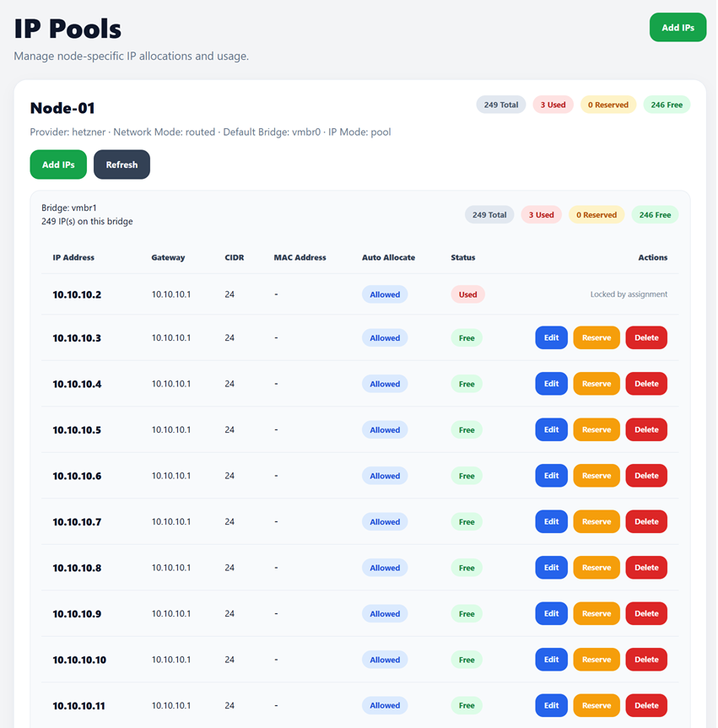Reserve IP 10.10.10.6

pos(597,476)
